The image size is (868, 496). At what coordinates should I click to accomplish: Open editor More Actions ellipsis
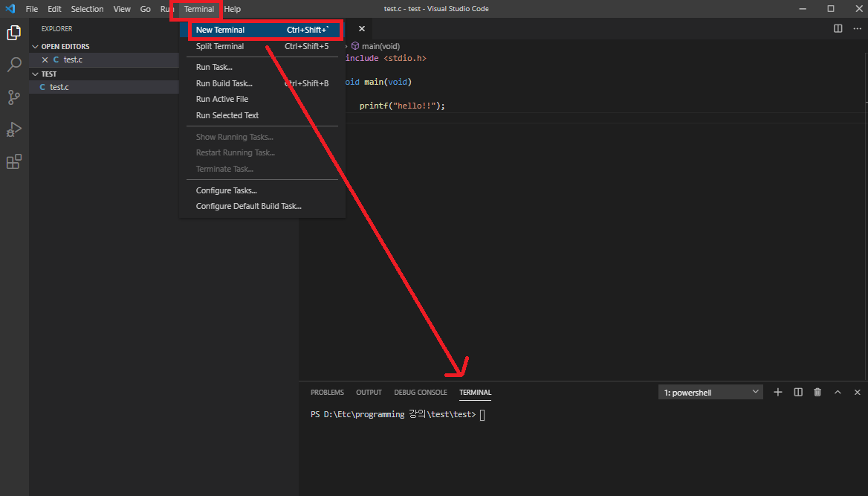click(x=858, y=29)
